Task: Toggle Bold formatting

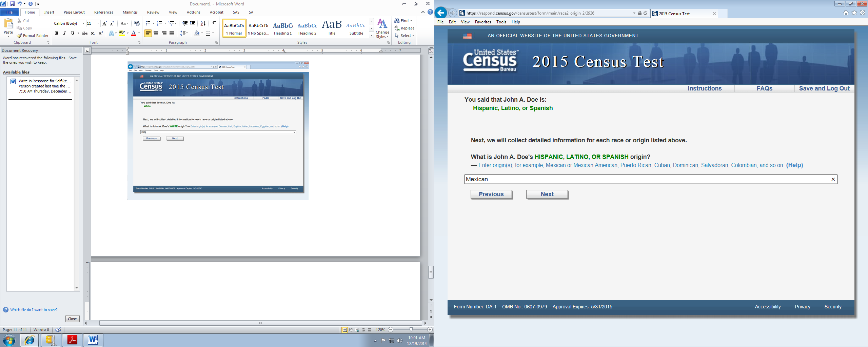Action: [x=57, y=33]
